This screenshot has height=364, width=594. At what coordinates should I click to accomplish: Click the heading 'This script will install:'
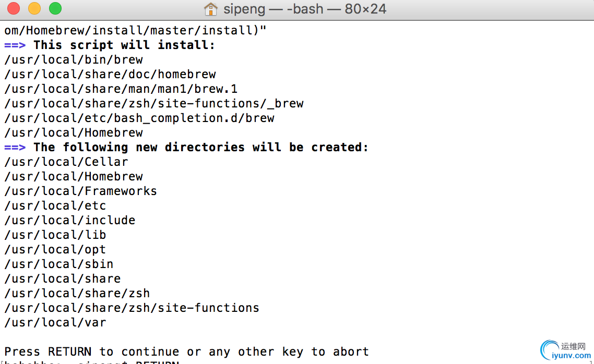coord(124,45)
